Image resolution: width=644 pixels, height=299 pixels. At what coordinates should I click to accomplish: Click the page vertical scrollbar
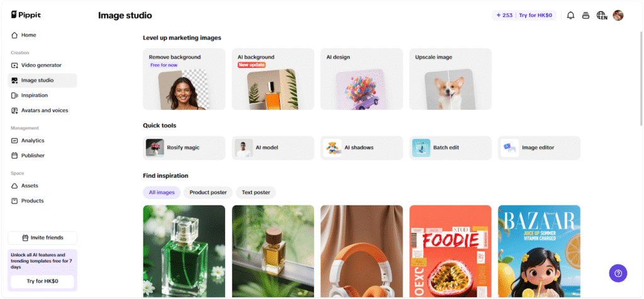coord(641,78)
